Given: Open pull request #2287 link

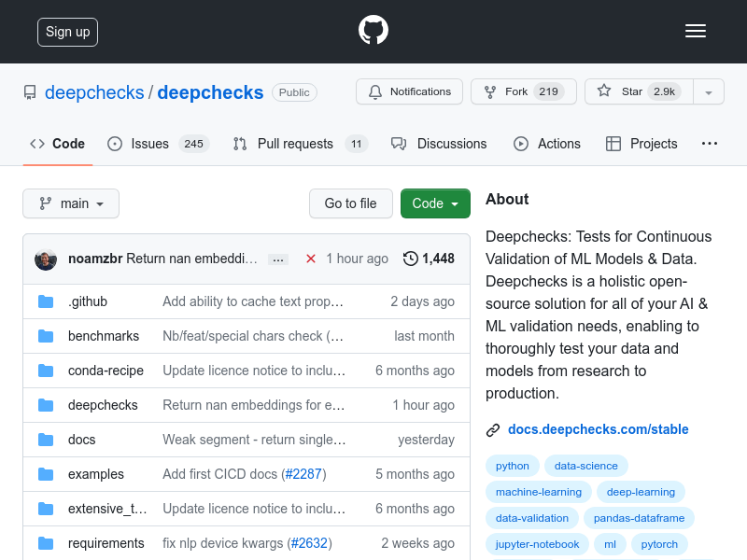Looking at the screenshot, I should pos(303,474).
